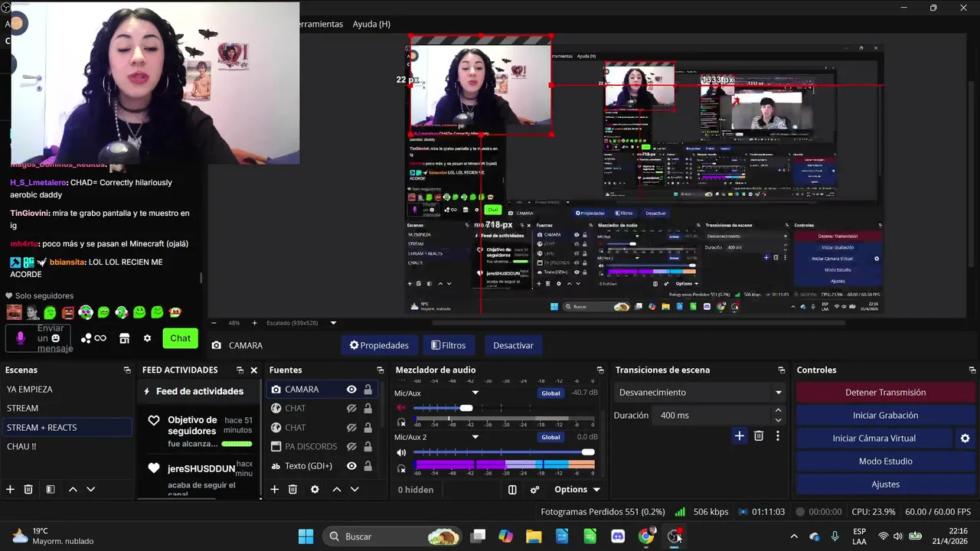
Task: Click microphone icon in chat input
Action: pos(21,338)
